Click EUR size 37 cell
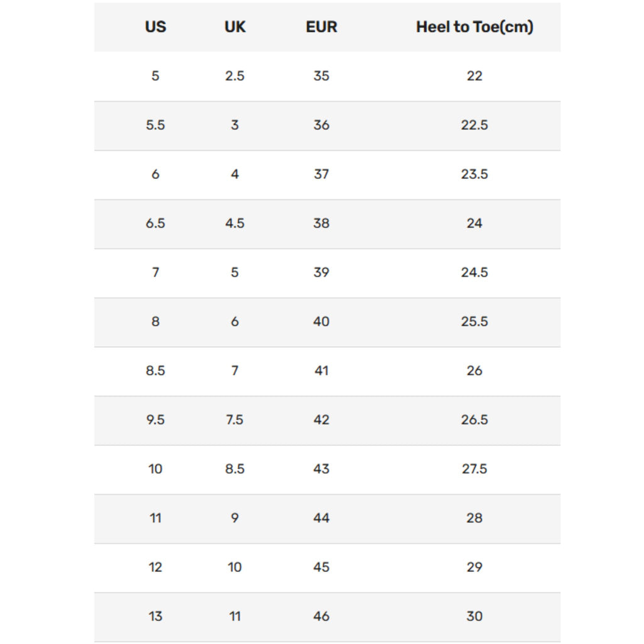The image size is (644, 644). pyautogui.click(x=321, y=174)
